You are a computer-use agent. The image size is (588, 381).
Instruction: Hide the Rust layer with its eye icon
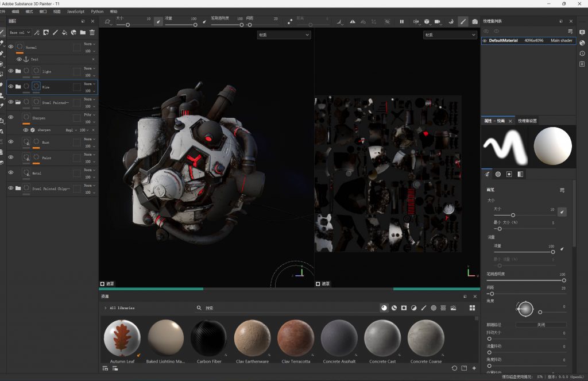10,142
